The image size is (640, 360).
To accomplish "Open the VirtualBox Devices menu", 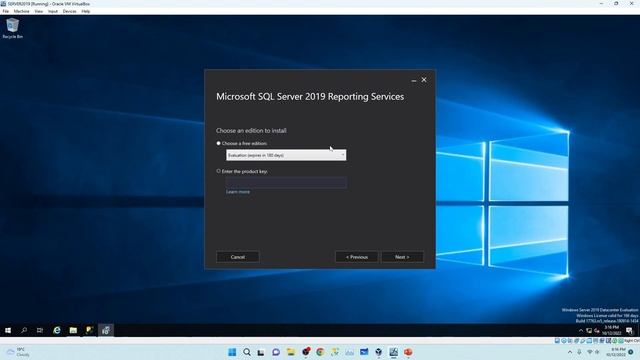I will [x=69, y=11].
